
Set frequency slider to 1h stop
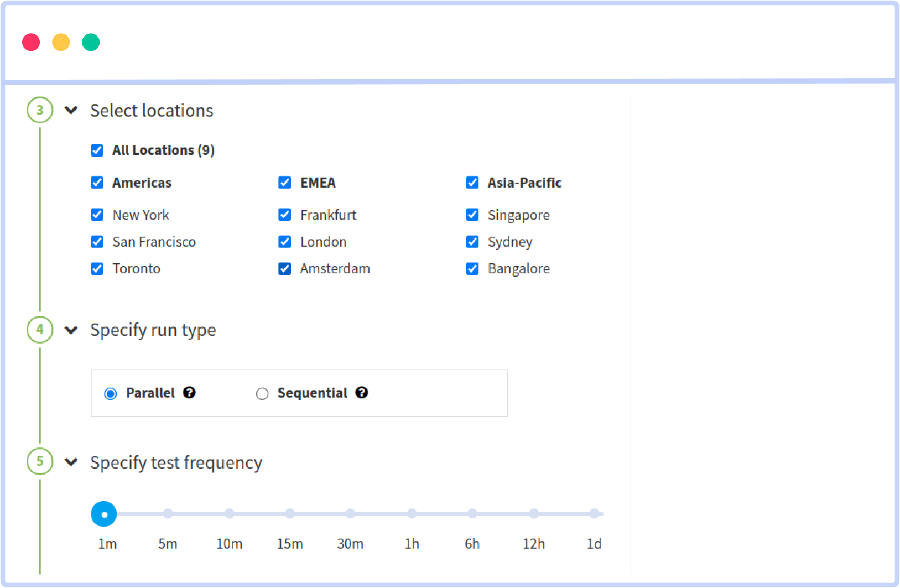point(412,514)
